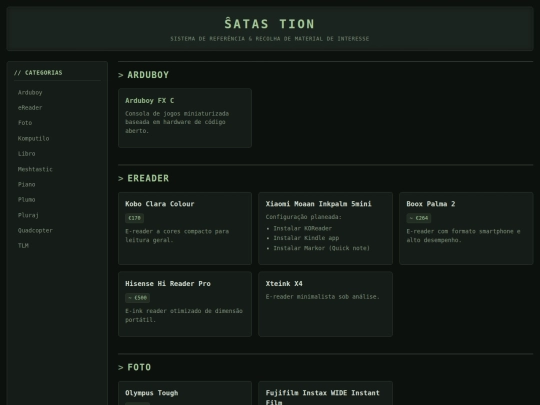
Task: Go to Foto category in sidebar
Action: (25, 123)
